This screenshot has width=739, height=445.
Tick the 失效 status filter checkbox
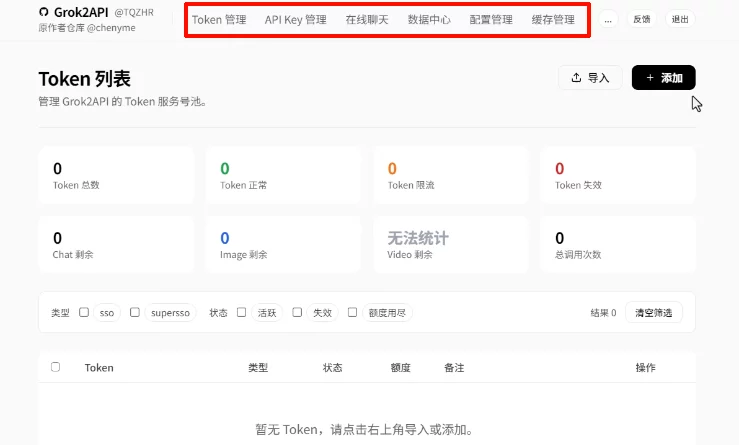pyautogui.click(x=297, y=313)
